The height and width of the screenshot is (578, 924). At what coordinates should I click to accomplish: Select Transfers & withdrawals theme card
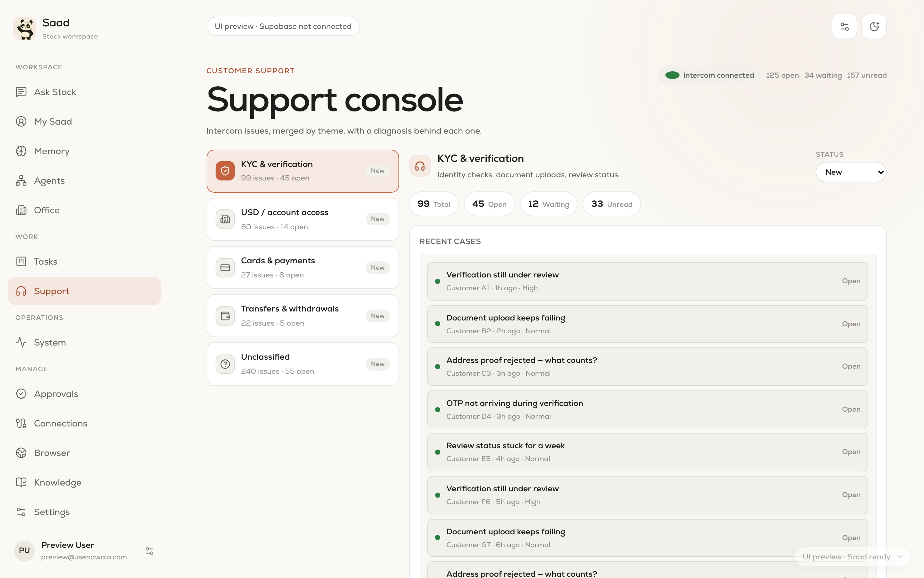303,316
